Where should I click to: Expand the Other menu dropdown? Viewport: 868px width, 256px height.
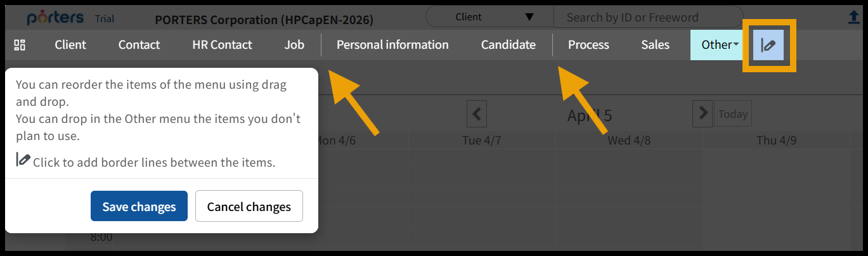pos(720,45)
